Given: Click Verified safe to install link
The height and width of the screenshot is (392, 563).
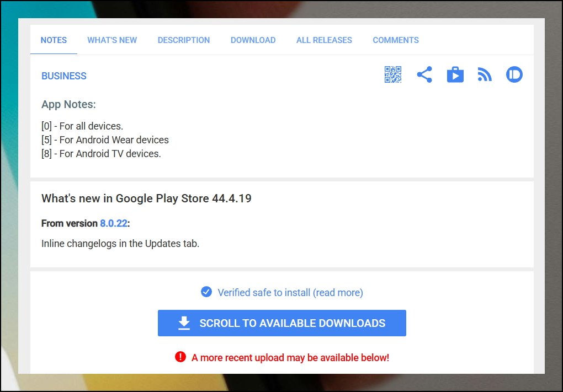Looking at the screenshot, I should [290, 292].
